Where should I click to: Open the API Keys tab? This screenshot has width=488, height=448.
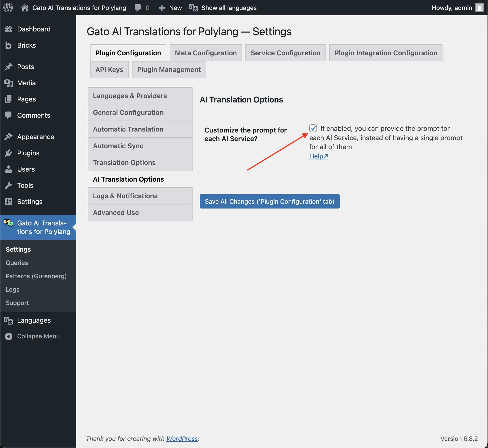coord(109,70)
